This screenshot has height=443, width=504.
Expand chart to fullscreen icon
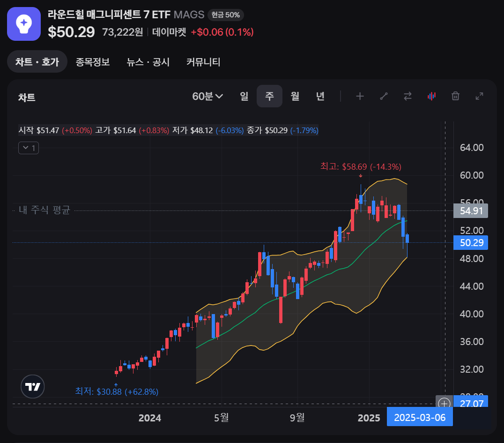pos(479,96)
